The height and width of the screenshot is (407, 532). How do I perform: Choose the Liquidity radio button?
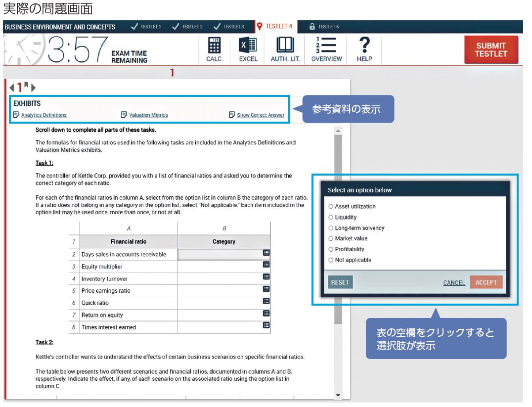pos(331,218)
